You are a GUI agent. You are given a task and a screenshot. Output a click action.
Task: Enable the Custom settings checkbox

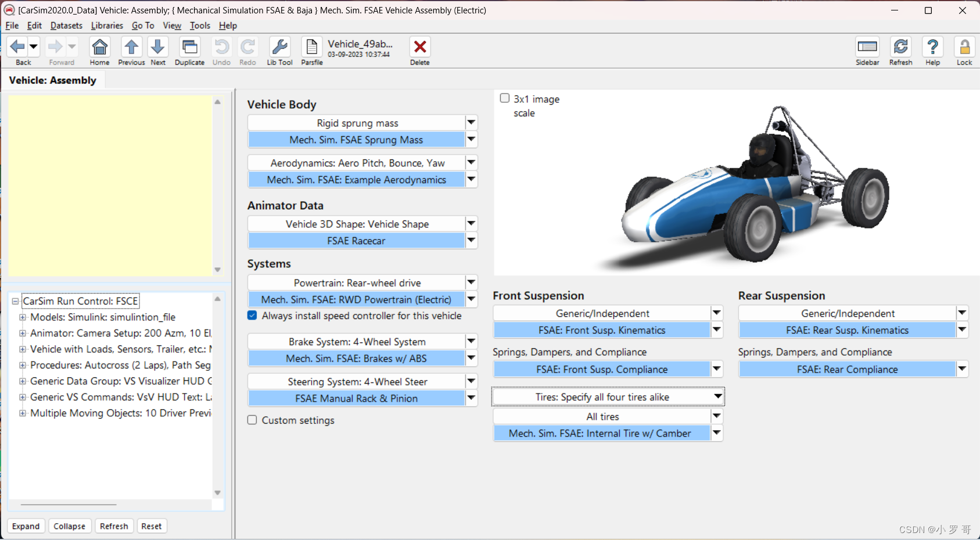click(252, 420)
